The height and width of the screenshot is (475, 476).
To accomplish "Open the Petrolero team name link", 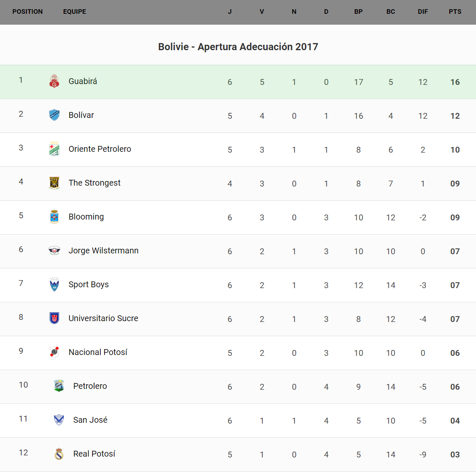I will 90,386.
